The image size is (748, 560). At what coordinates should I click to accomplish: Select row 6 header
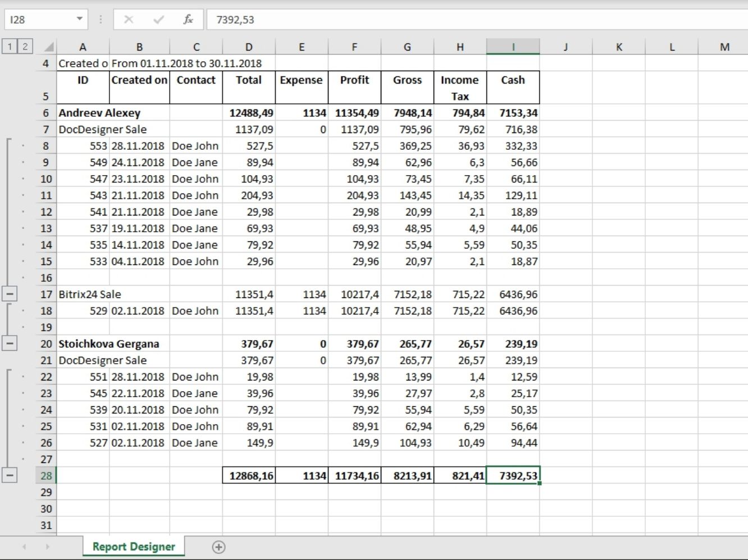(x=46, y=113)
